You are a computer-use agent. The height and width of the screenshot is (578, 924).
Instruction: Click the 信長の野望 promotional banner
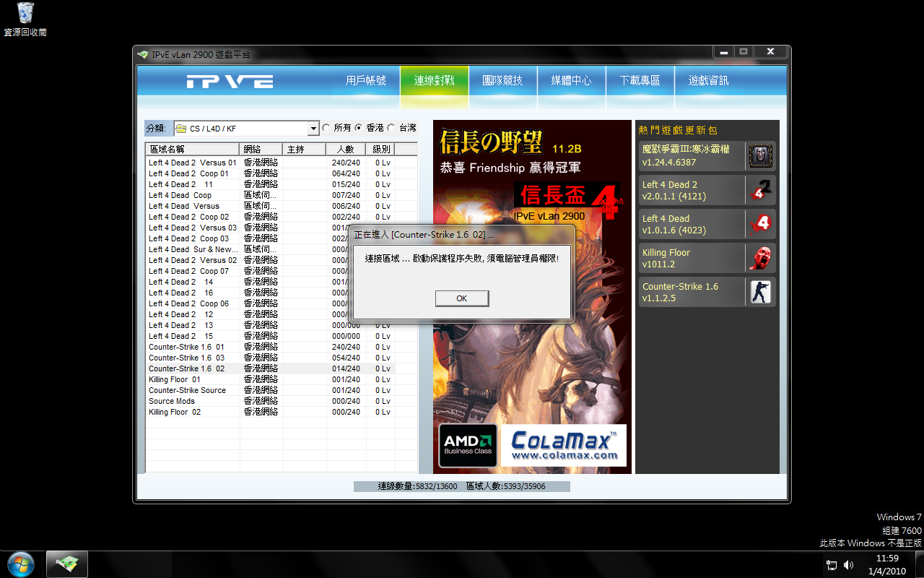(x=532, y=297)
